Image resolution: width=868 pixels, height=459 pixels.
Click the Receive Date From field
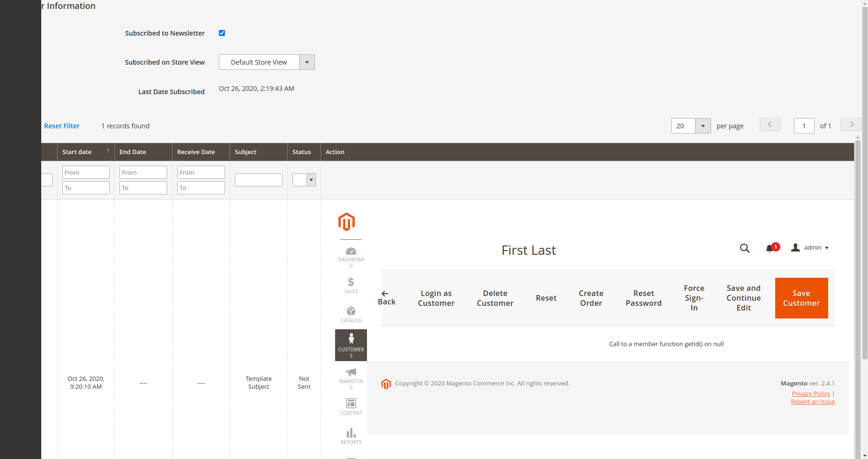pos(201,172)
